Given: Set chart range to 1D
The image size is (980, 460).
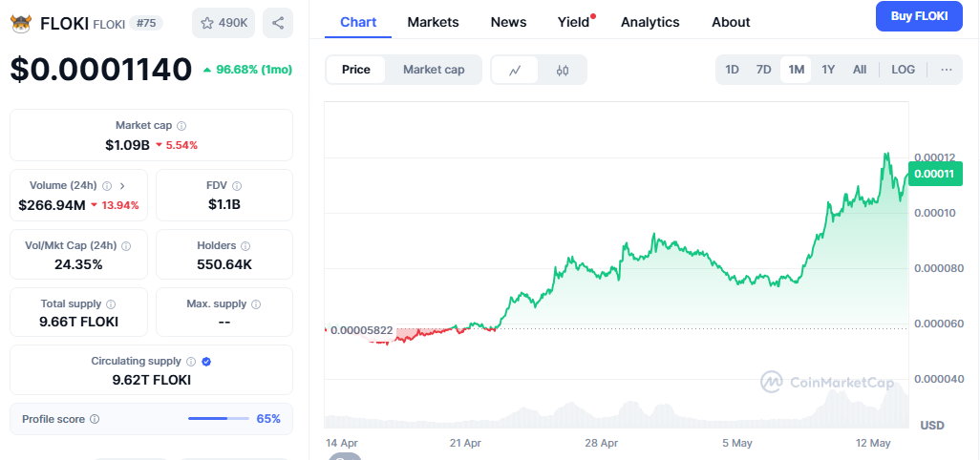Looking at the screenshot, I should tap(732, 70).
